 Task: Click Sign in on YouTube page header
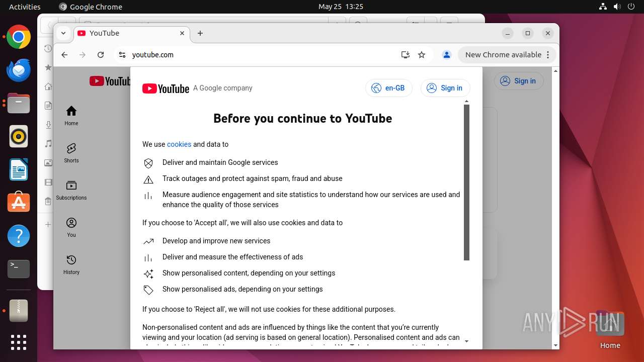(x=519, y=81)
